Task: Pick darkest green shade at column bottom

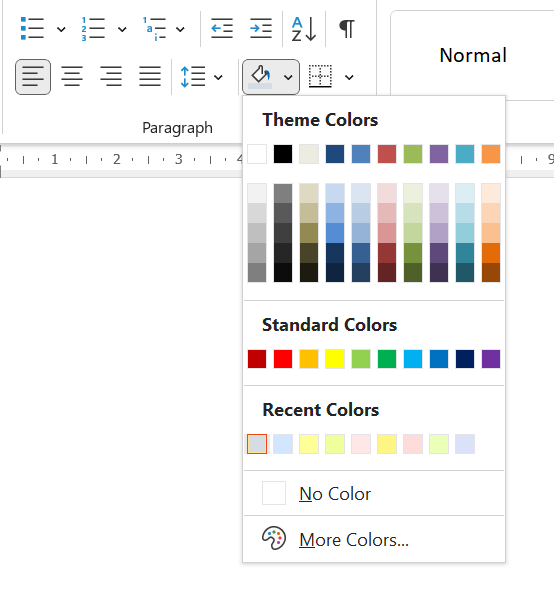Action: click(413, 272)
